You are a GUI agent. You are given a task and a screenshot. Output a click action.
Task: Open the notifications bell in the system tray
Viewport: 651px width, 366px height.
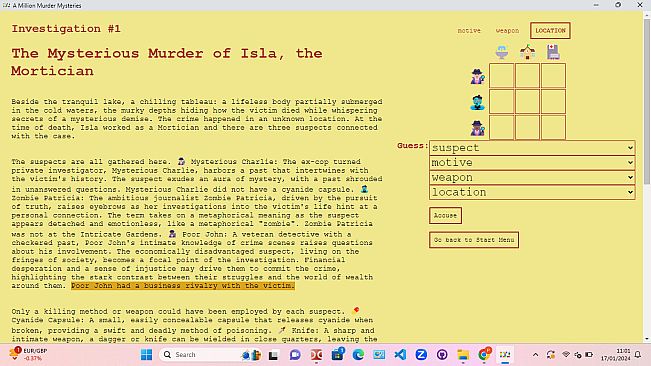[638, 354]
